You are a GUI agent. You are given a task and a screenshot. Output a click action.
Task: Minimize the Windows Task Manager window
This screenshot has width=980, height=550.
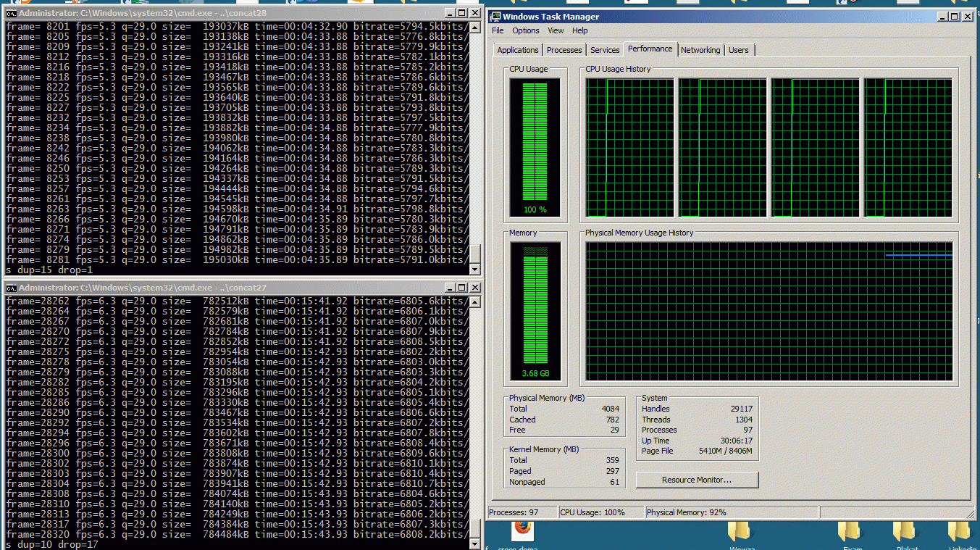tap(942, 16)
